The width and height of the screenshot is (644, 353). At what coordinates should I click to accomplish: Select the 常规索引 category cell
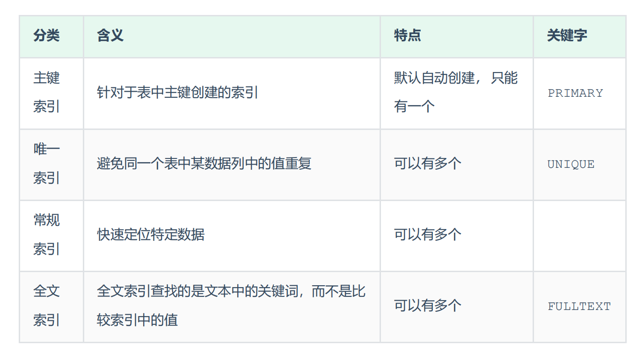47,235
